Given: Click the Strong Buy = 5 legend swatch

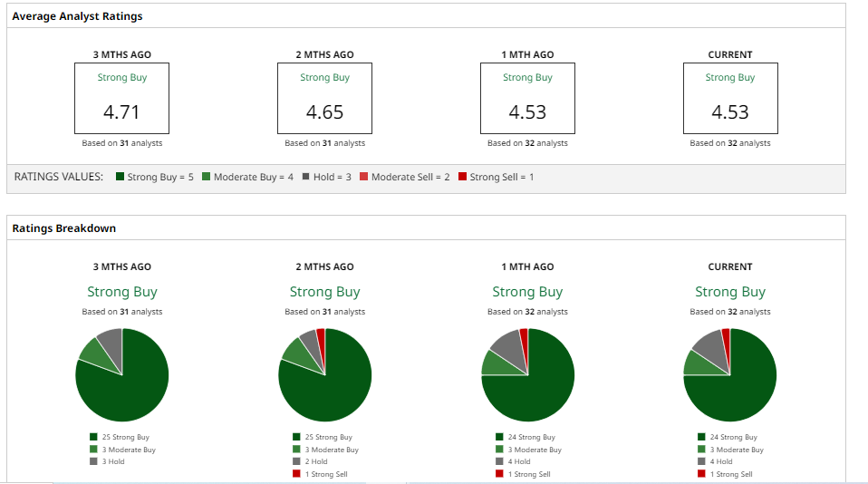Looking at the screenshot, I should (x=120, y=177).
